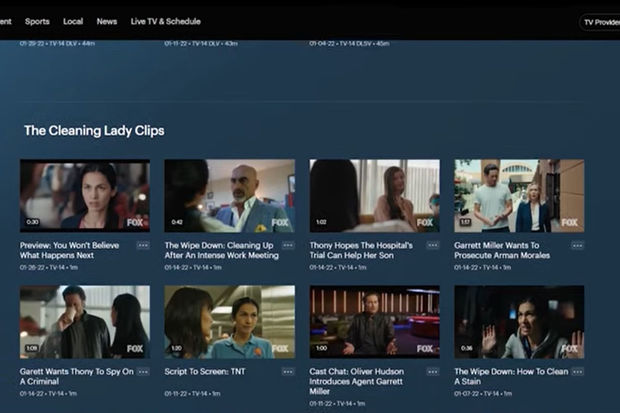Open title link Preview: You Won't Believe What Happens Next
The height and width of the screenshot is (413, 620).
(x=70, y=250)
